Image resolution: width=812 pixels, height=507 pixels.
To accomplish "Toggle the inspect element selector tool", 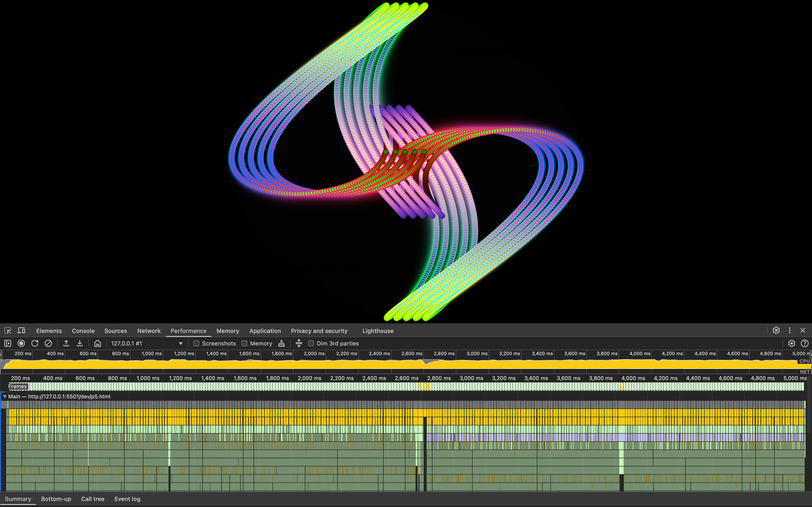I will pos(8,331).
